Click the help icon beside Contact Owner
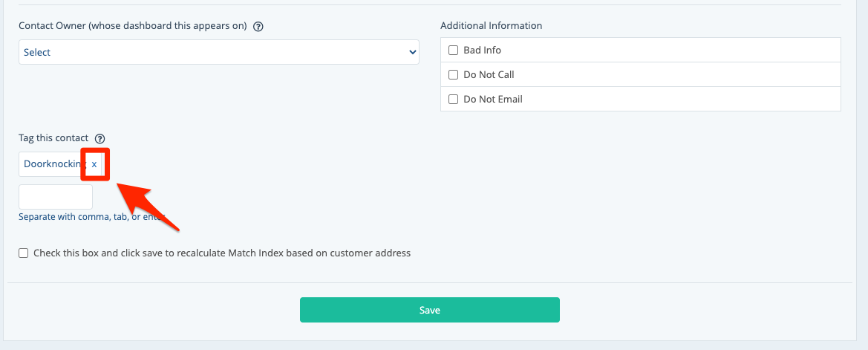This screenshot has height=350, width=868. [258, 26]
